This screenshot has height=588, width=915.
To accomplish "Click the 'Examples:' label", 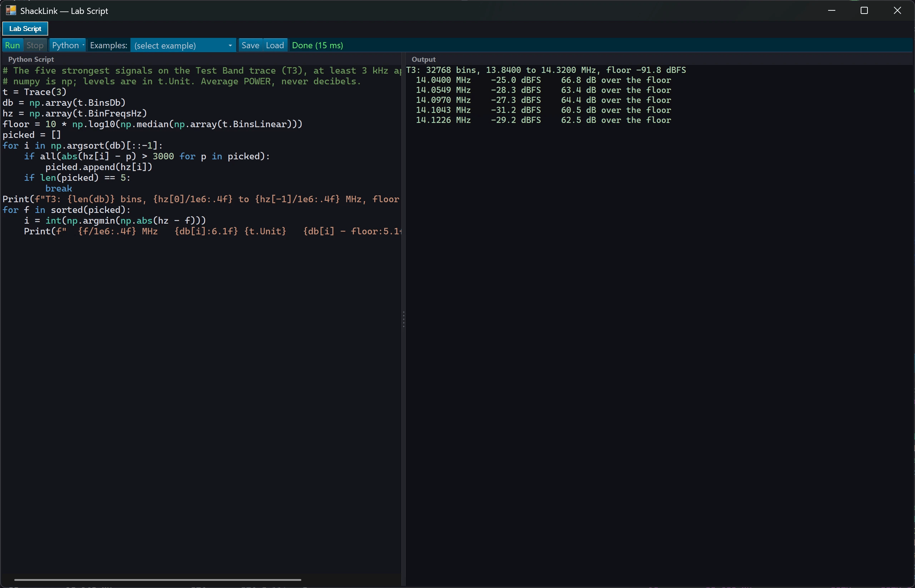I will point(109,45).
